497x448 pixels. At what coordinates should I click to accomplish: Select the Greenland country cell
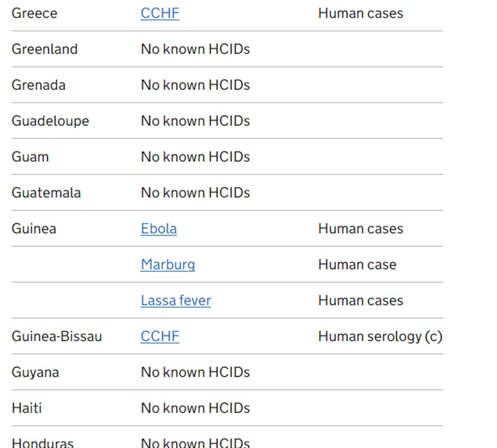click(x=45, y=49)
